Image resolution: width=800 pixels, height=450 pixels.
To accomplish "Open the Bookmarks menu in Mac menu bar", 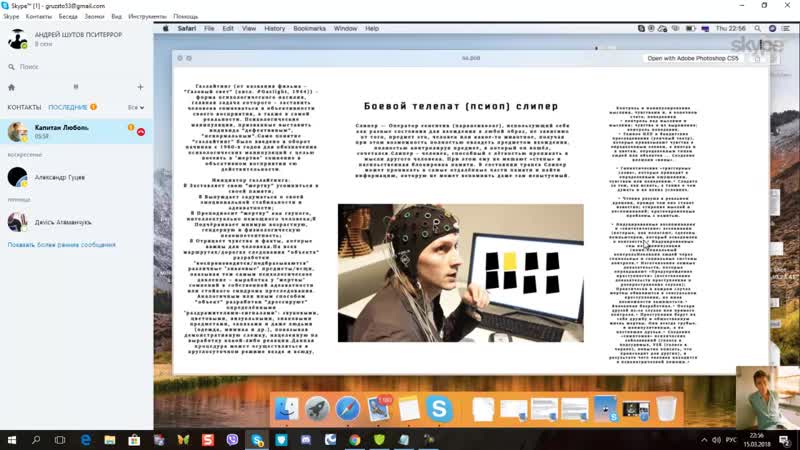I will [x=309, y=29].
